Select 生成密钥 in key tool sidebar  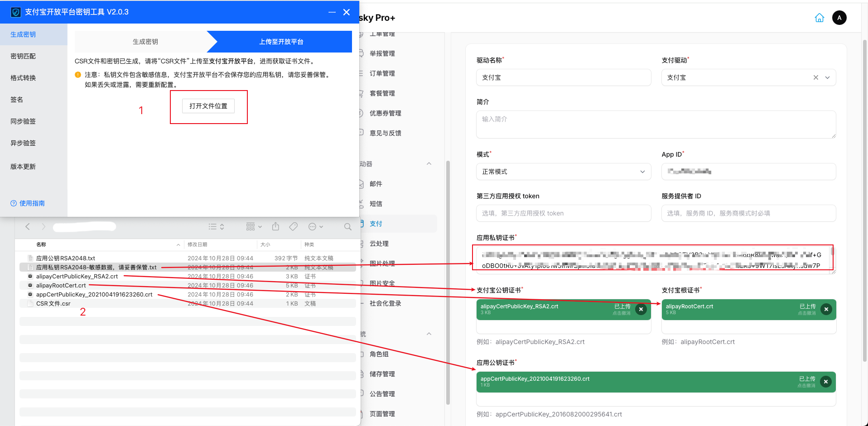click(x=34, y=34)
